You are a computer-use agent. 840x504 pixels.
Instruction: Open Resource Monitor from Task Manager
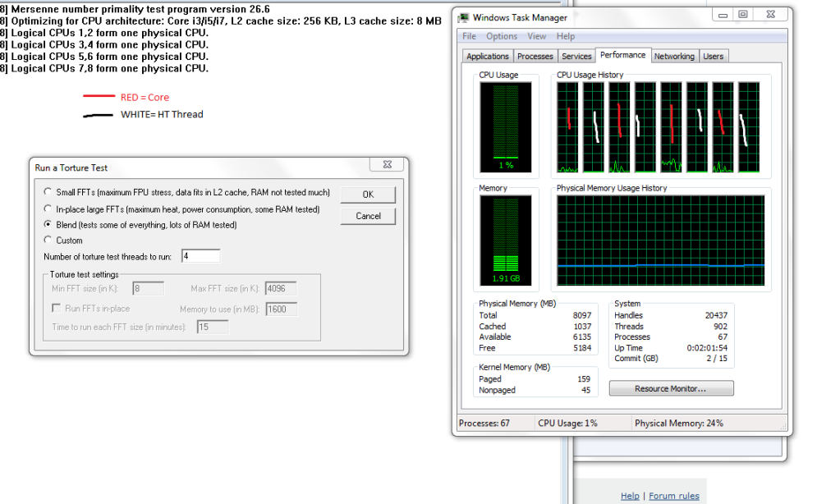(x=671, y=388)
